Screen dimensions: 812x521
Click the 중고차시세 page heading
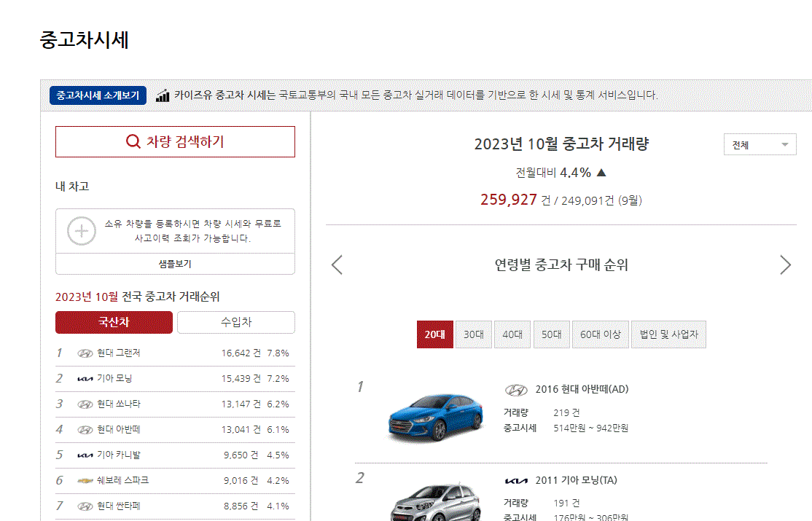85,40
